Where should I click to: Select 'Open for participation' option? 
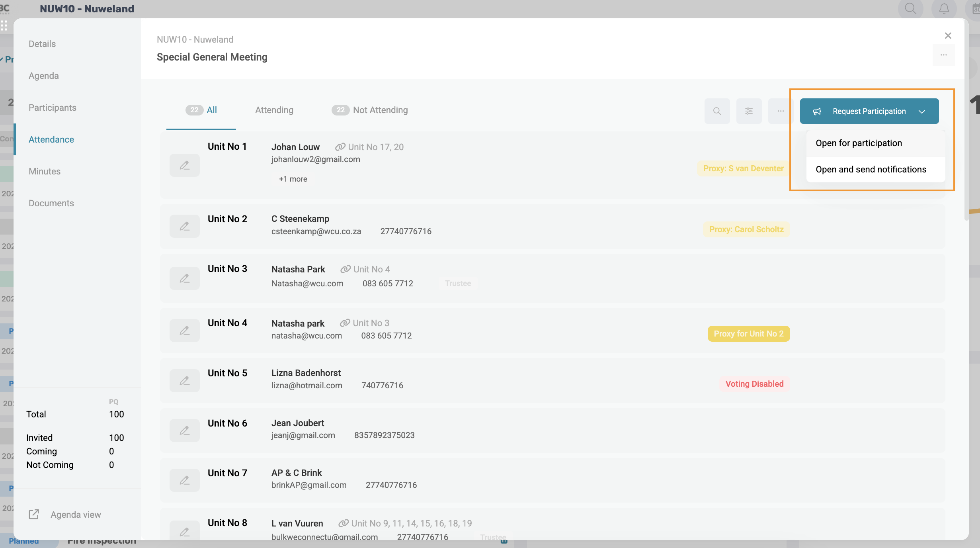tap(859, 143)
